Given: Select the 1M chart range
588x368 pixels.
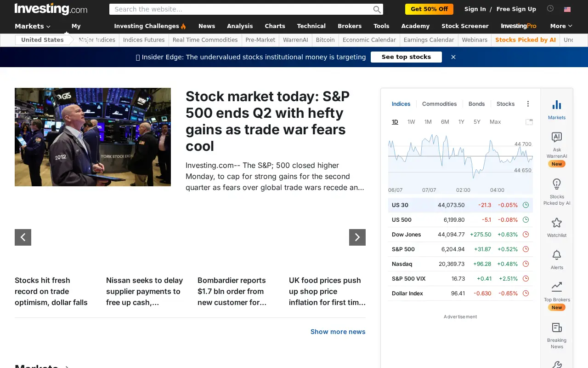Looking at the screenshot, I should [x=428, y=122].
